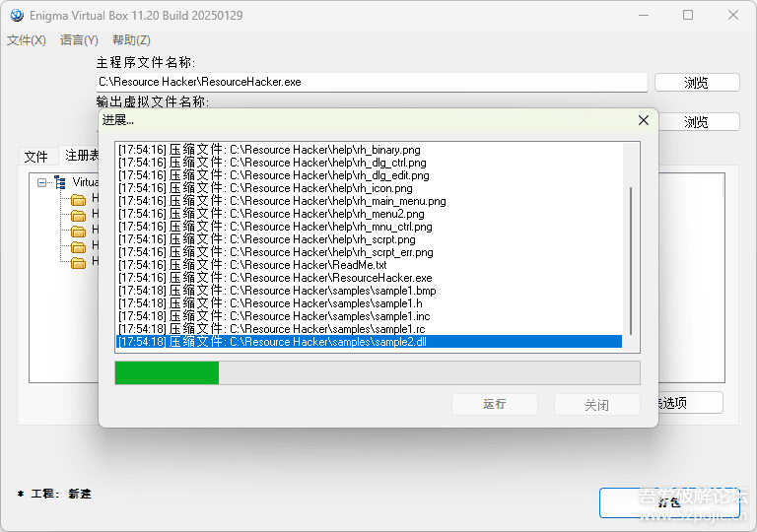Click the log list vertical scrollbar
The height and width of the screenshot is (532, 757).
[631, 261]
